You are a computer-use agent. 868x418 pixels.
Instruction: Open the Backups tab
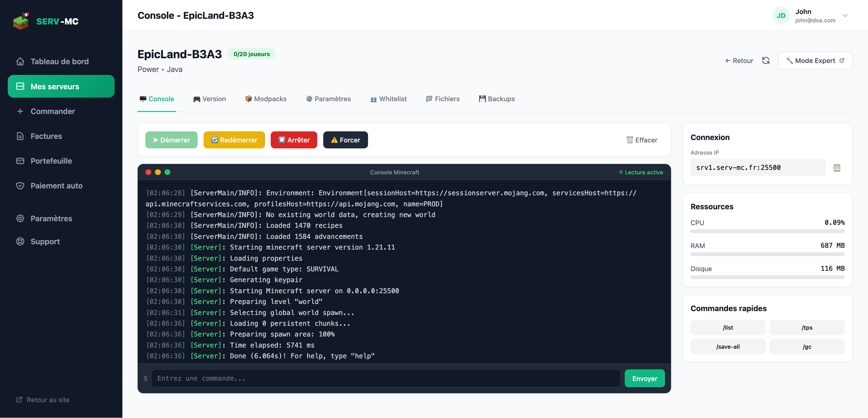click(x=497, y=99)
